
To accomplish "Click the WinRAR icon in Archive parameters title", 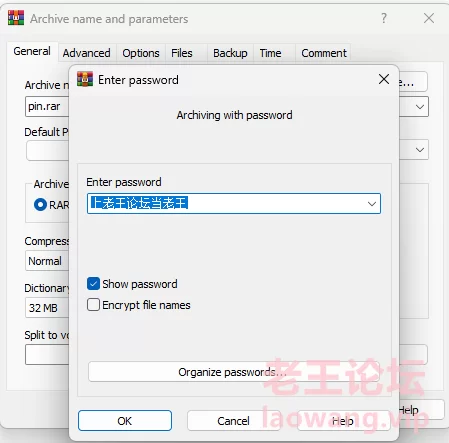I will (16, 18).
